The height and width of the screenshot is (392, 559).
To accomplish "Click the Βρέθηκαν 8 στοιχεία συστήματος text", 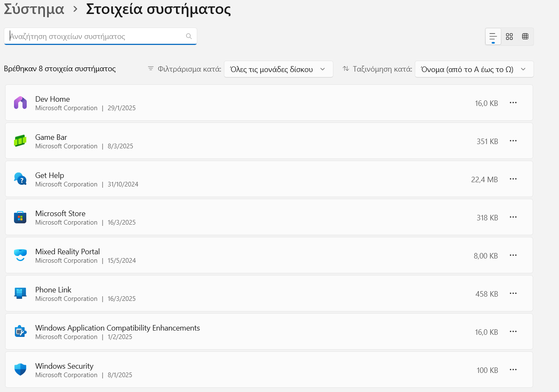I will [x=60, y=69].
